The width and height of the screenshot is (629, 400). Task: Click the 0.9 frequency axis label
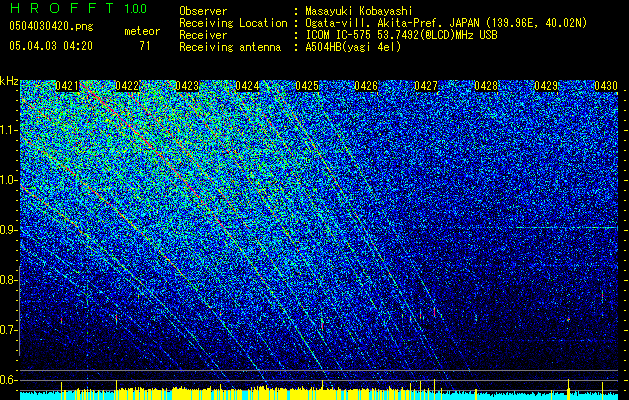(x=9, y=230)
